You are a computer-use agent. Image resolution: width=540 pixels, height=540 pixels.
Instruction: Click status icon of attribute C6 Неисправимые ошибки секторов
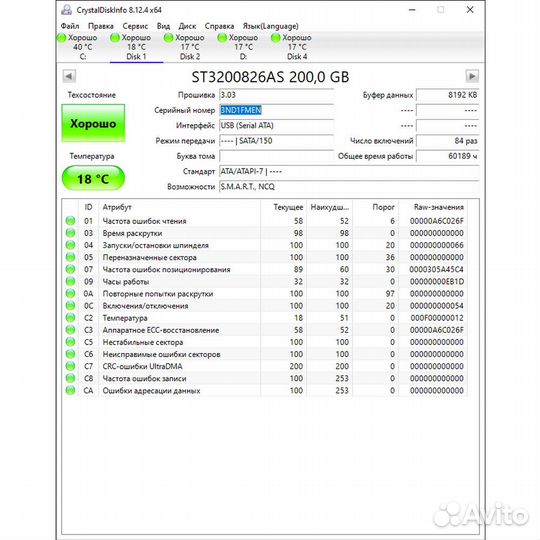click(x=71, y=354)
